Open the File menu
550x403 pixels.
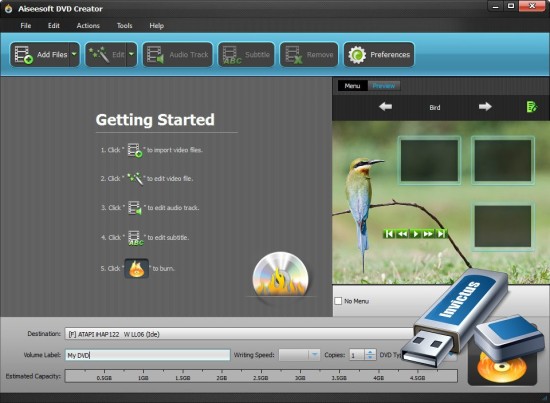(26, 26)
